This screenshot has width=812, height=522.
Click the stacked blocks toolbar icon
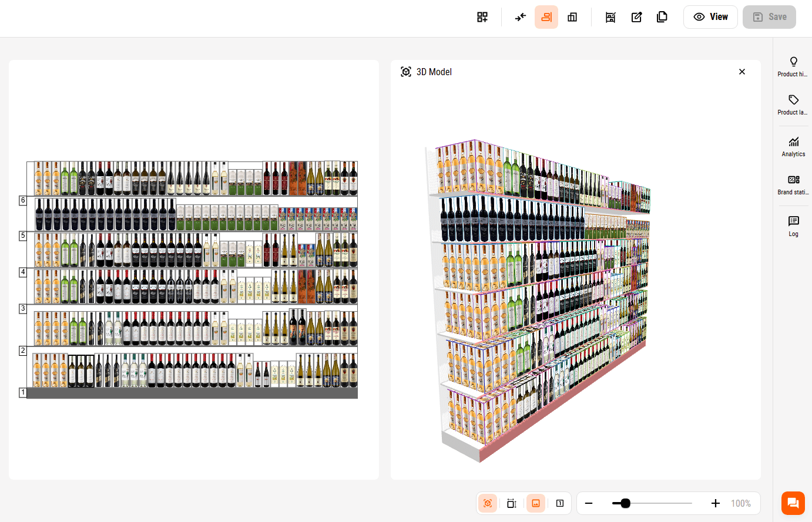(x=572, y=17)
